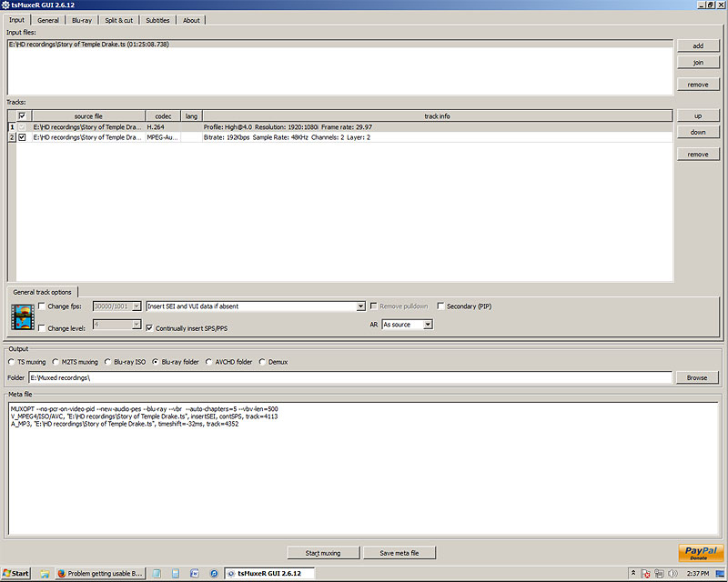
Task: Click the join button
Action: point(698,62)
